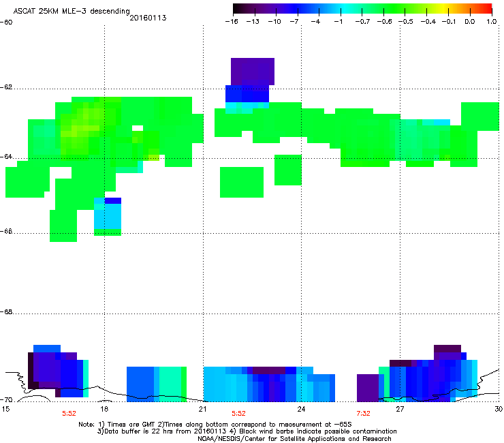Click the small green block near longitude 24

click(288, 170)
